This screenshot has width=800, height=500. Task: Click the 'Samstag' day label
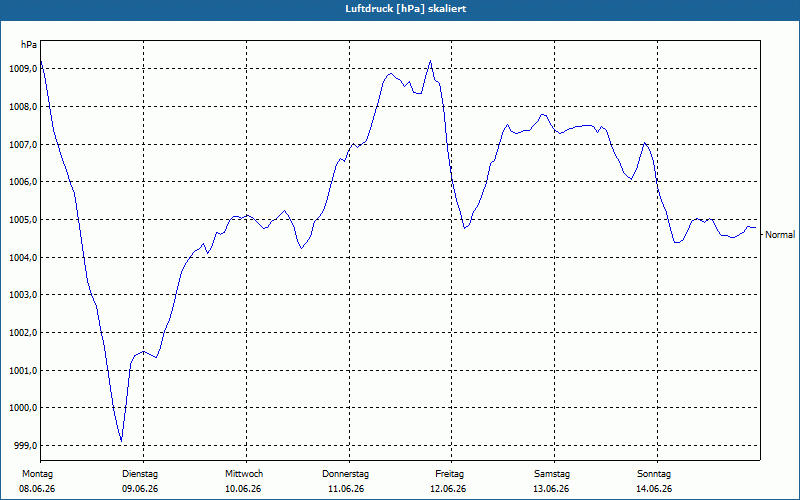[x=552, y=474]
